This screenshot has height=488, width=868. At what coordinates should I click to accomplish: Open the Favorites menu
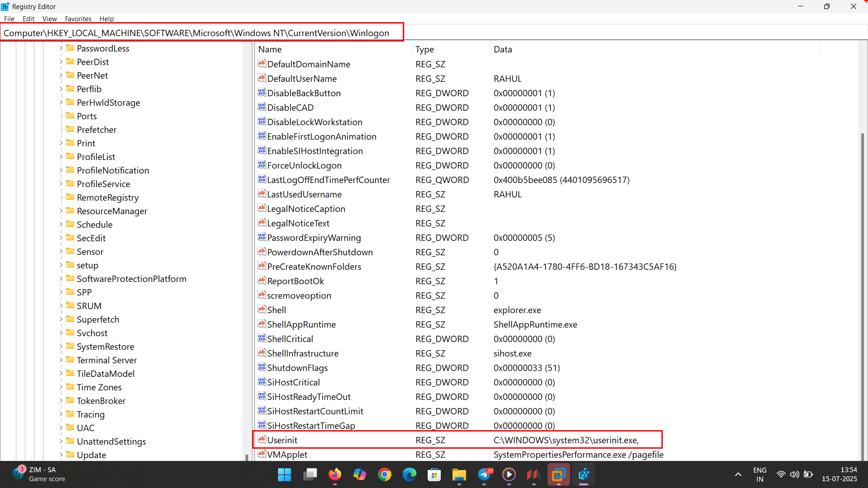[78, 19]
